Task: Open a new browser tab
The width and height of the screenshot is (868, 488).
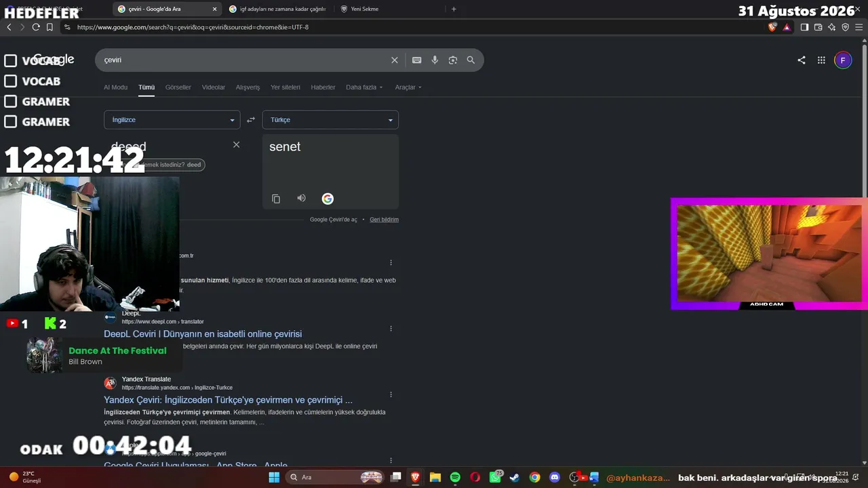Action: [454, 9]
